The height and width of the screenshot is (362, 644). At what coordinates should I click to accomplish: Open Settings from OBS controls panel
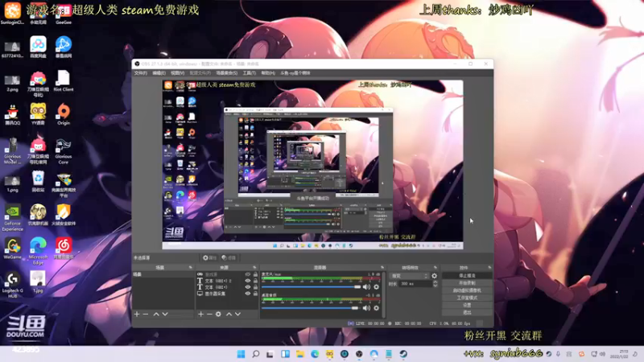(467, 305)
